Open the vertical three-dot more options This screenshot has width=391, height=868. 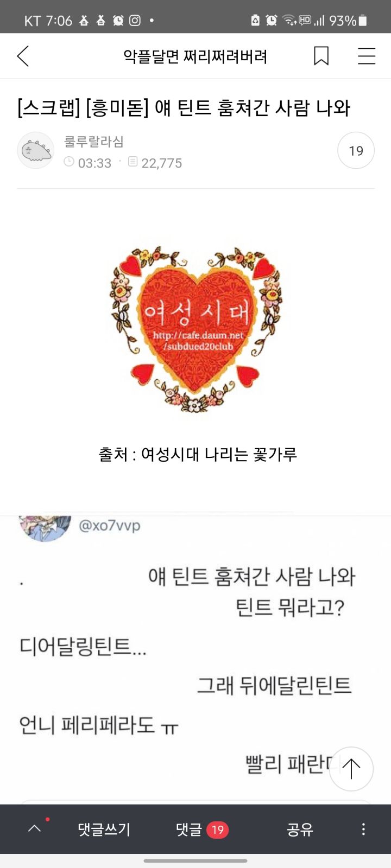pos(363,829)
